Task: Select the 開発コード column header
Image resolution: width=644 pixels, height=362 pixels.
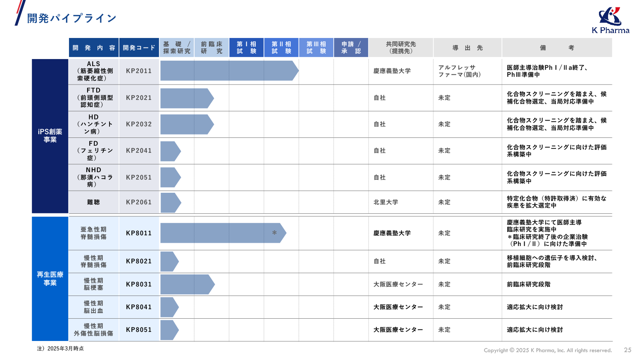Action: (x=139, y=47)
